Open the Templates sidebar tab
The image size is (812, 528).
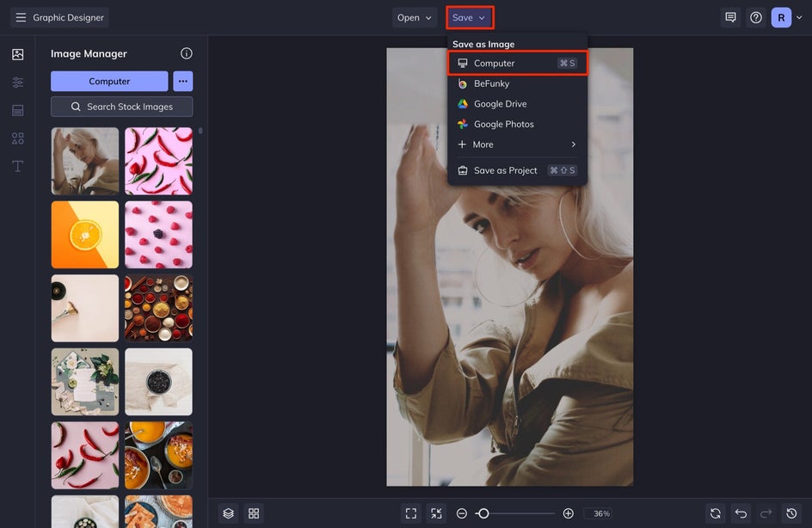tap(17, 110)
